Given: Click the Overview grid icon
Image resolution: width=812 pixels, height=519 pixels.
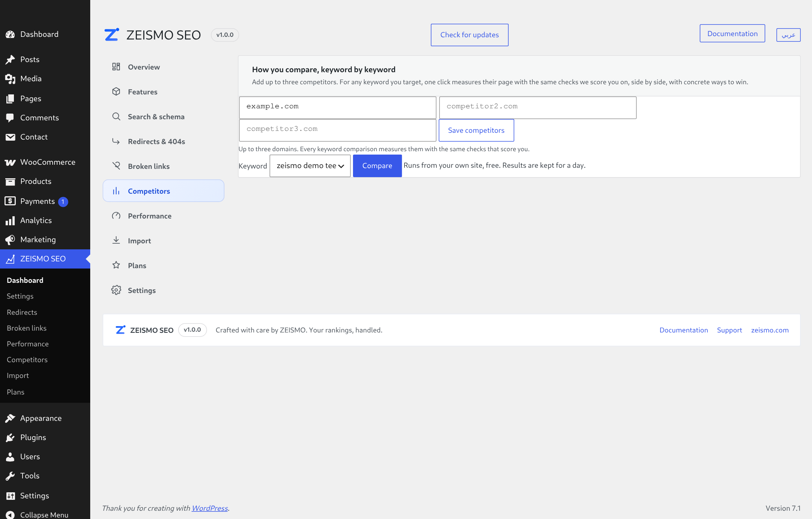Looking at the screenshot, I should click(x=116, y=67).
